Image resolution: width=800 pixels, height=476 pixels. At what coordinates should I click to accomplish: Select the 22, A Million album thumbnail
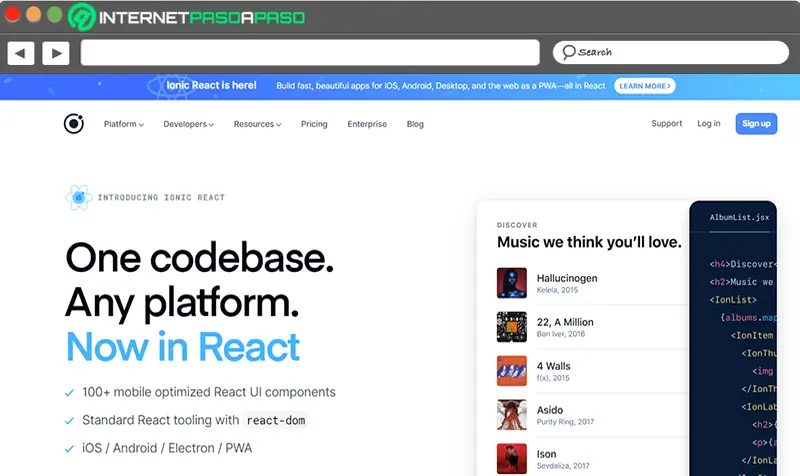[512, 327]
